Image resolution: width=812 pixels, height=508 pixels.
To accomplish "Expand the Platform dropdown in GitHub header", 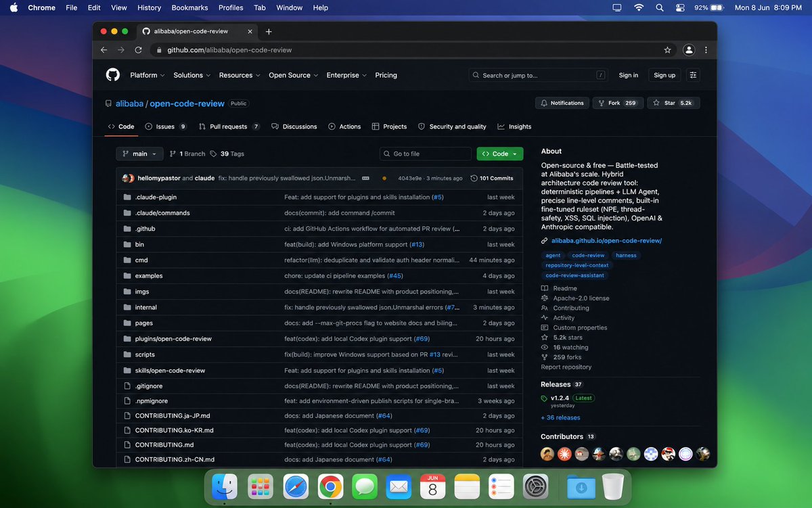I will click(147, 75).
